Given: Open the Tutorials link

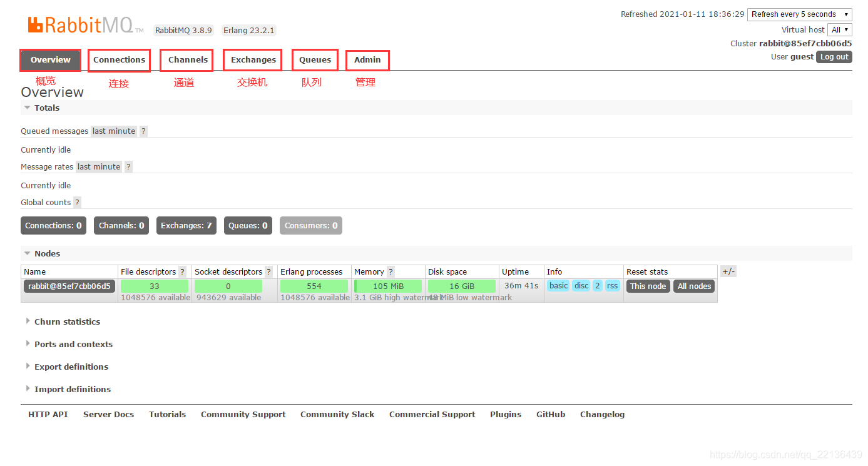Looking at the screenshot, I should point(167,415).
